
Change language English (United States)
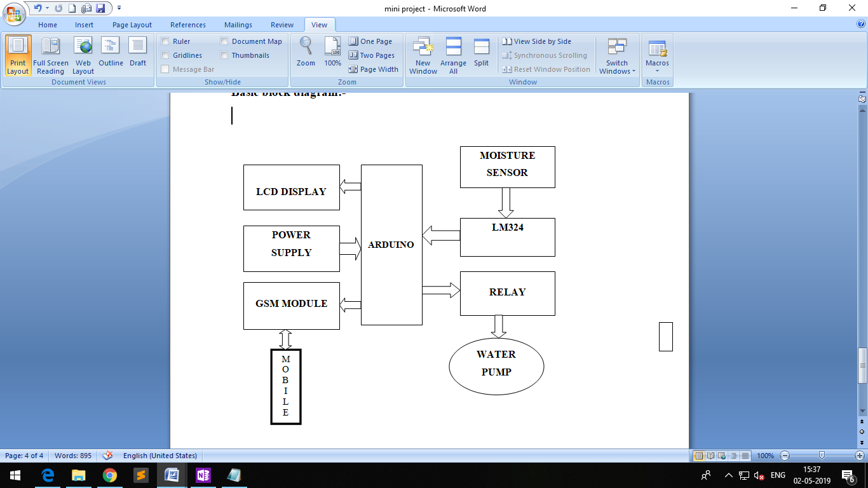point(160,456)
